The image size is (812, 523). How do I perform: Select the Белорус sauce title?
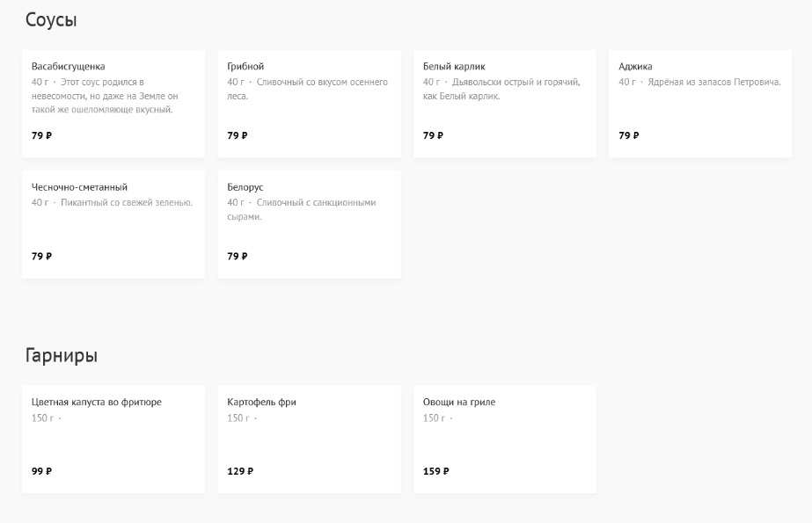click(245, 188)
